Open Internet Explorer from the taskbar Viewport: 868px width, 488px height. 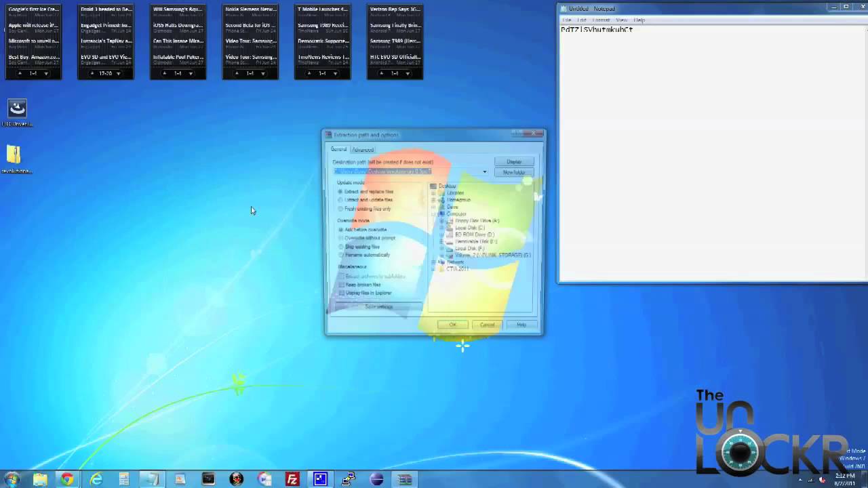click(96, 479)
